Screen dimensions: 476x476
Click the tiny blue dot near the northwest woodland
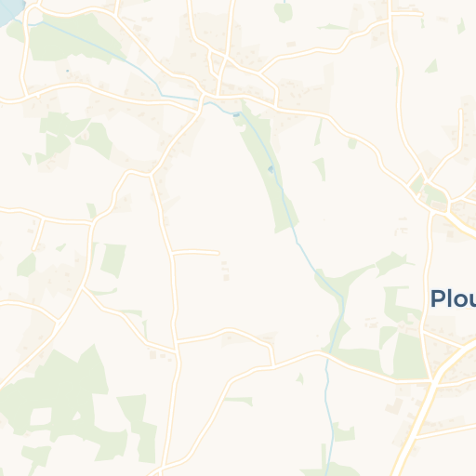click(68, 71)
